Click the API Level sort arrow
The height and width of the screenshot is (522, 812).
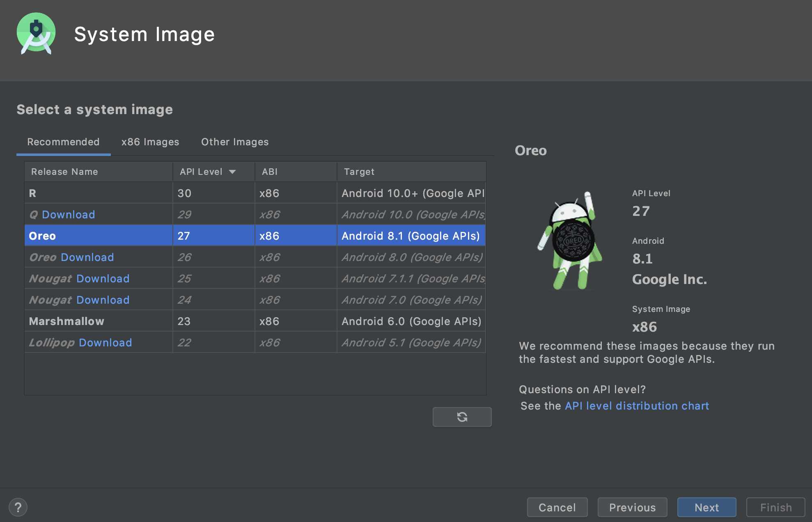click(x=232, y=172)
